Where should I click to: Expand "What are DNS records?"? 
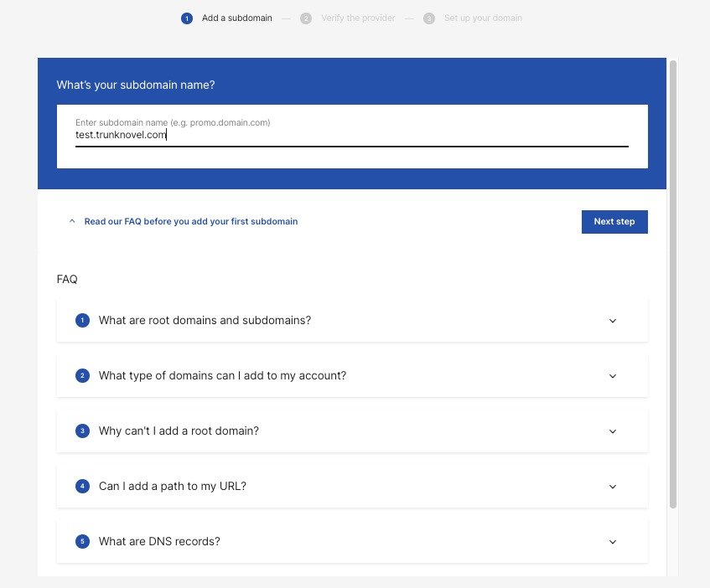pyautogui.click(x=613, y=541)
